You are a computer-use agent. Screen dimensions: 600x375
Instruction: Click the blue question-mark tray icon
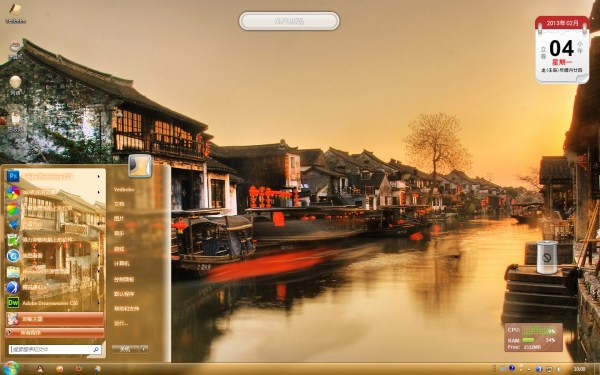(512, 368)
